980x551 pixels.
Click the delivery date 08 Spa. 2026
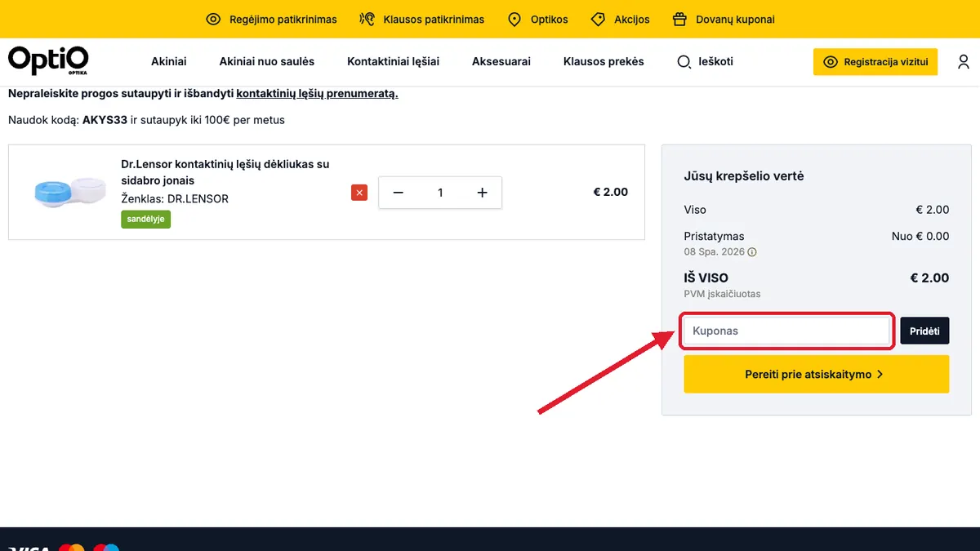click(714, 252)
